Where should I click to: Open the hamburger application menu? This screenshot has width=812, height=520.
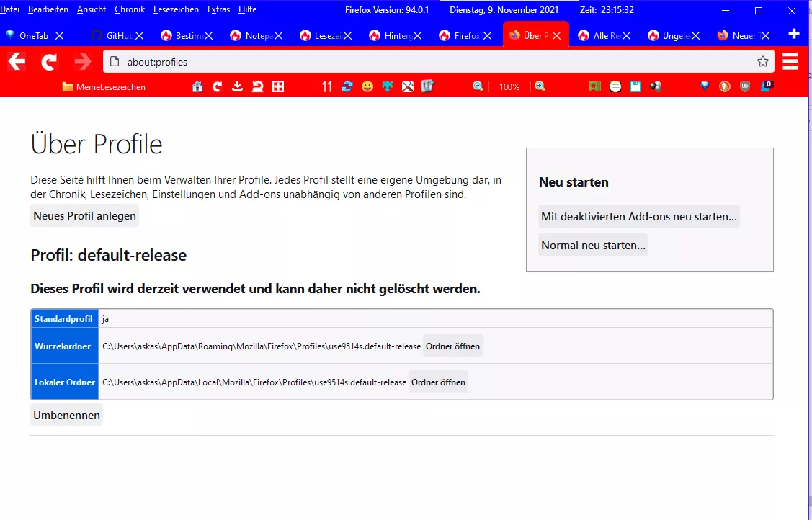tap(790, 61)
